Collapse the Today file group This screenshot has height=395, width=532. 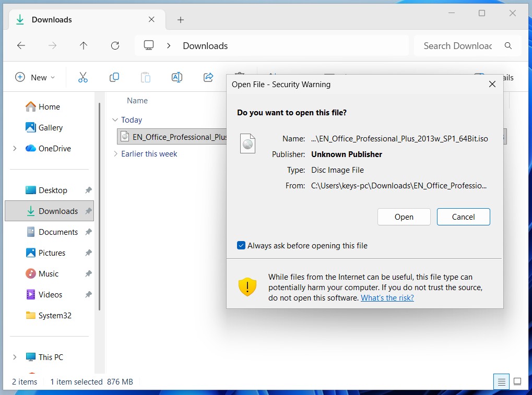click(x=115, y=119)
